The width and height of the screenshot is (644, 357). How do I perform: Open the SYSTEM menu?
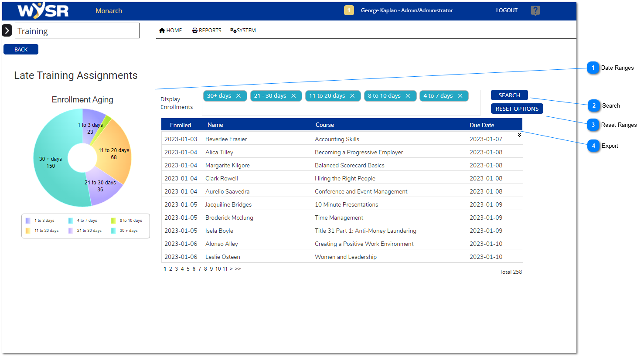(243, 31)
